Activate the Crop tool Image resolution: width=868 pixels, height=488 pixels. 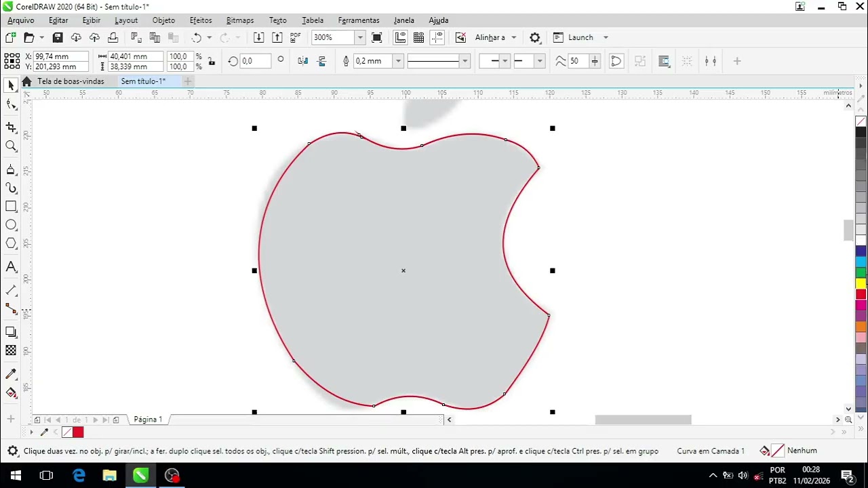[x=11, y=127]
